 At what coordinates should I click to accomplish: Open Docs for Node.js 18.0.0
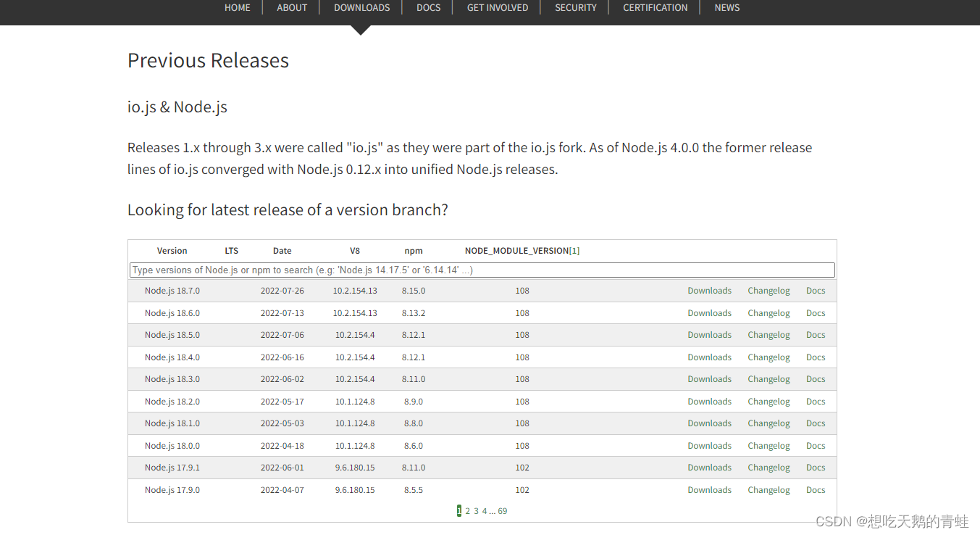(816, 446)
